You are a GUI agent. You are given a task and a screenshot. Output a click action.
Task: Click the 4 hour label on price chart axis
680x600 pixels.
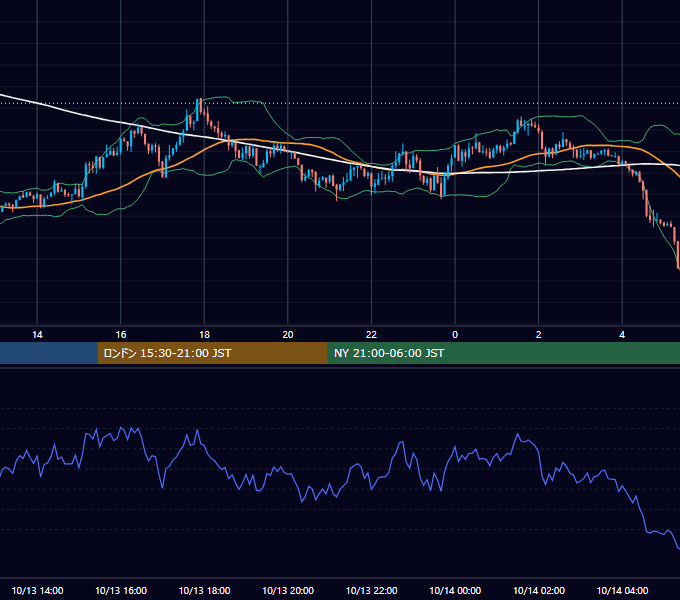622,335
